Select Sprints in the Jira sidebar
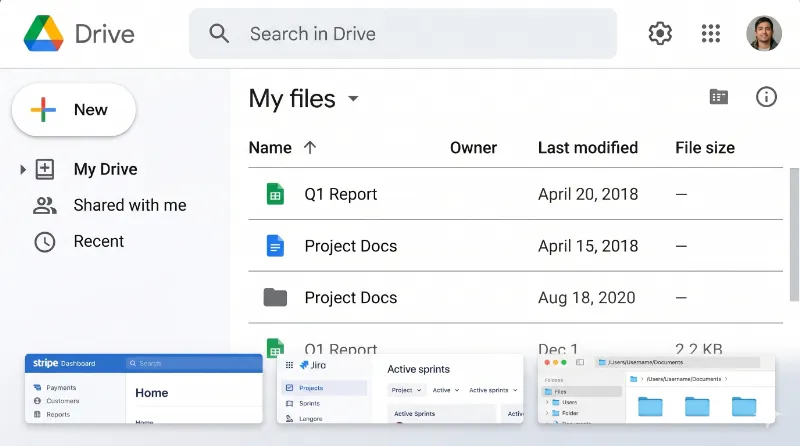 click(309, 403)
